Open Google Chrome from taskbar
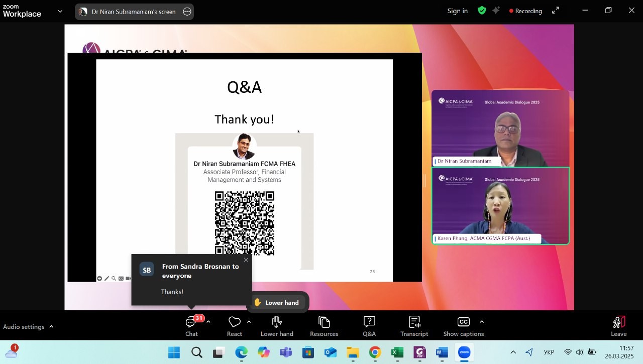 tap(375, 353)
